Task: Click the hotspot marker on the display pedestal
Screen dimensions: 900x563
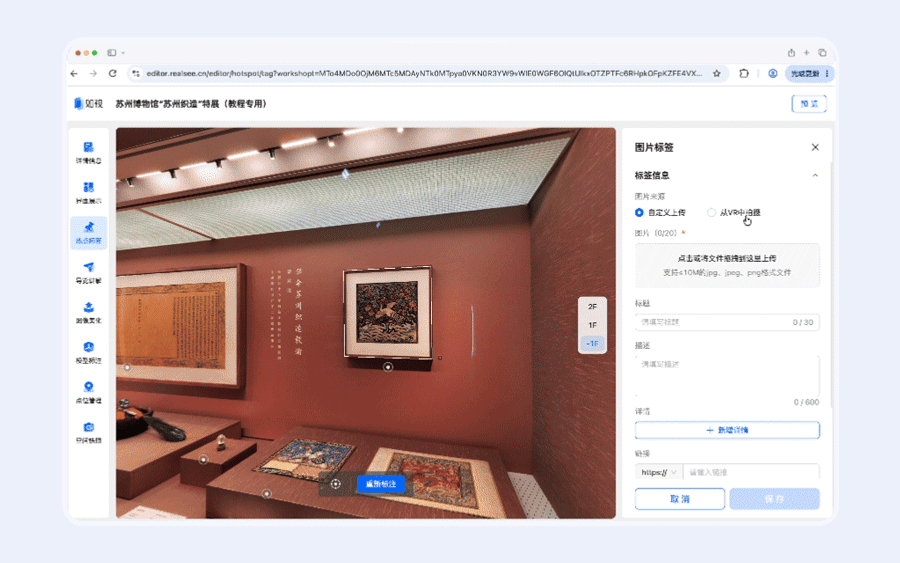Action: point(203,460)
